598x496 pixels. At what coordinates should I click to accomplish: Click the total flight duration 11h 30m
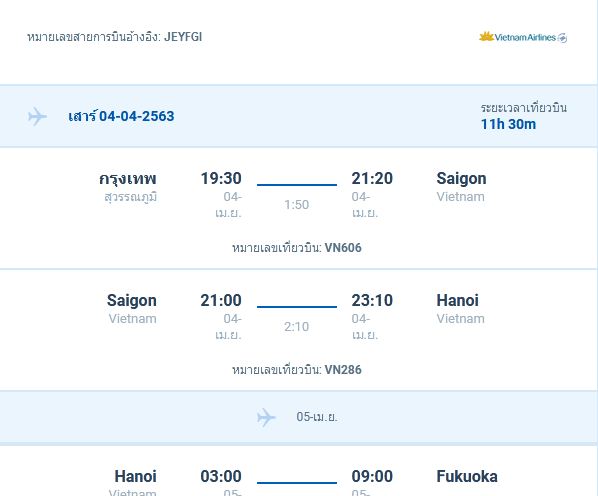tap(508, 124)
